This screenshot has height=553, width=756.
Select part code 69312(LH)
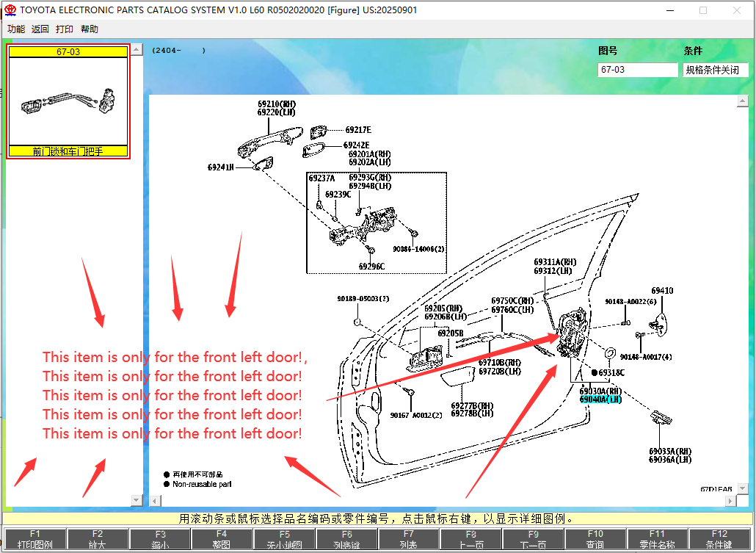[x=553, y=271]
